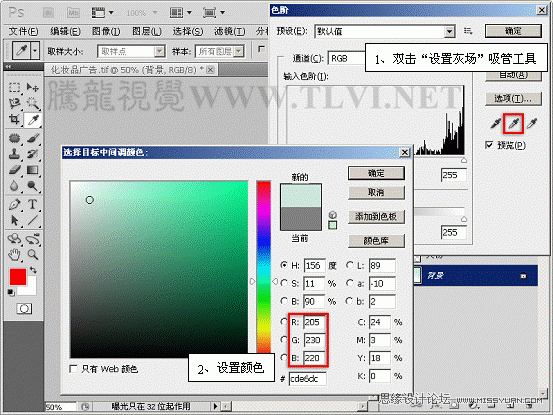
Task: Select the Path Selection tool
Action: click(15, 221)
